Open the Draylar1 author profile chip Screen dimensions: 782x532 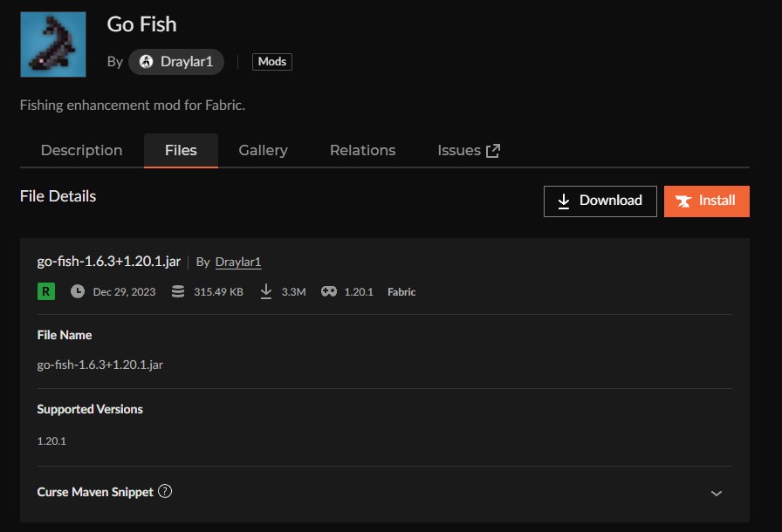(x=176, y=62)
